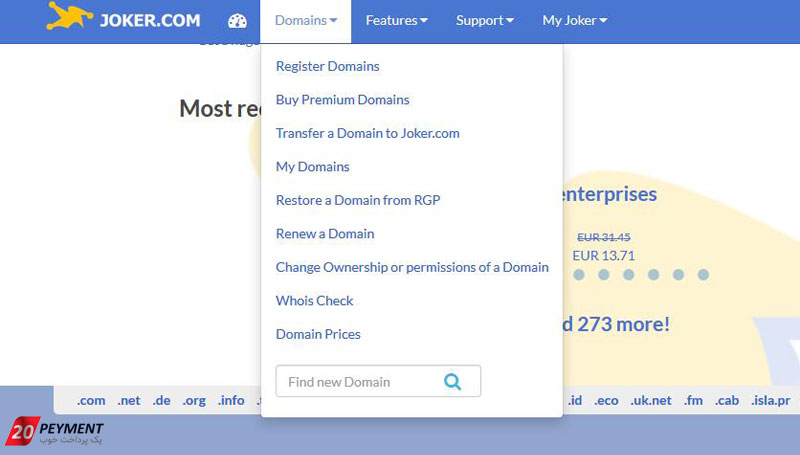
Task: Expand the My Joker dropdown
Action: (574, 21)
